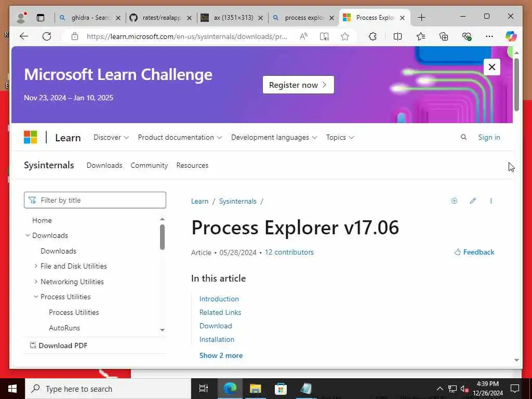
Task: View site information lock icon
Action: click(x=75, y=36)
